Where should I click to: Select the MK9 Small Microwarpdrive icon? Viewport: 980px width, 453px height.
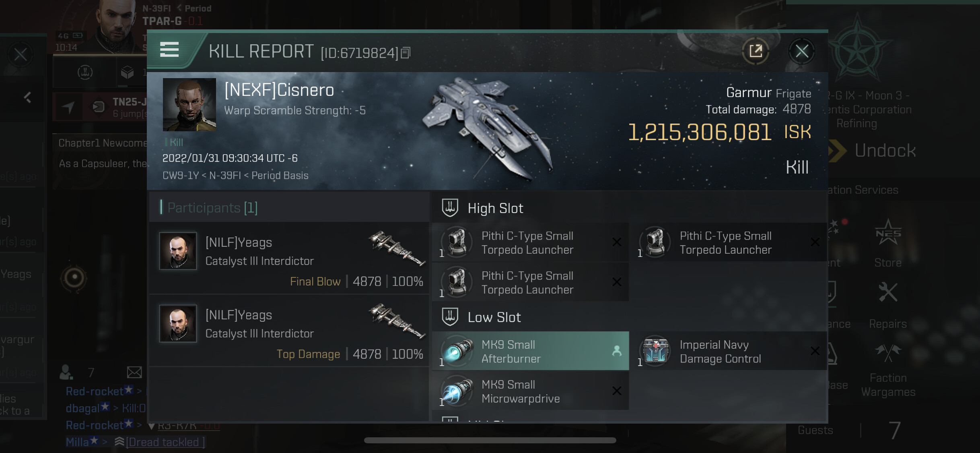457,391
